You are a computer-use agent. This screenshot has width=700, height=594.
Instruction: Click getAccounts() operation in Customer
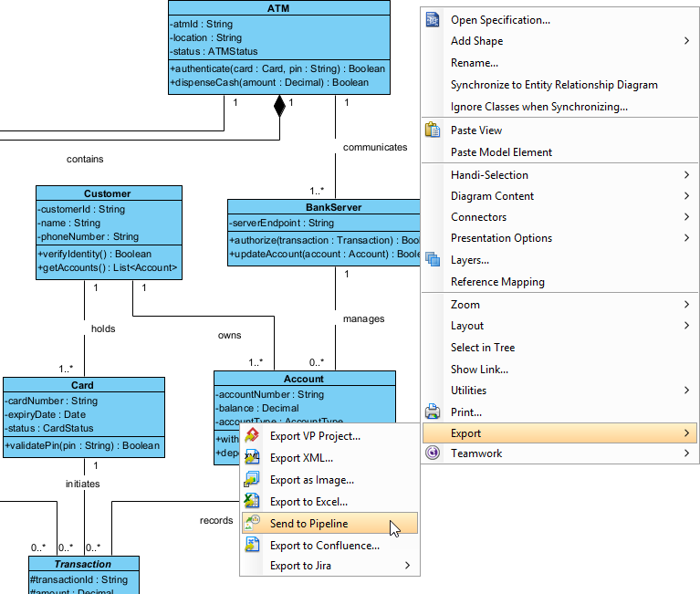[108, 267]
